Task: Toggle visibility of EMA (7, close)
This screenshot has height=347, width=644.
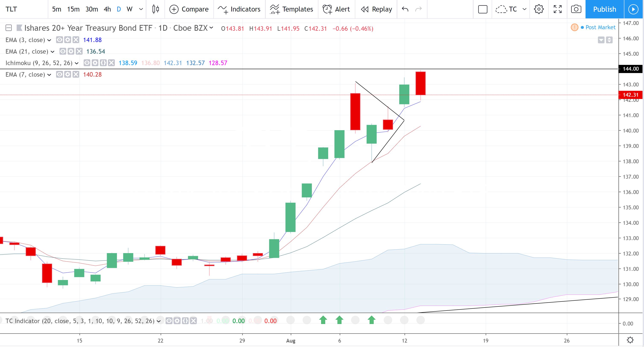Action: tap(59, 74)
